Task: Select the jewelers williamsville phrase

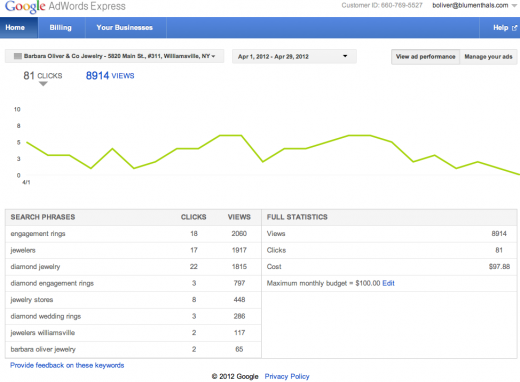Action: 43,333
